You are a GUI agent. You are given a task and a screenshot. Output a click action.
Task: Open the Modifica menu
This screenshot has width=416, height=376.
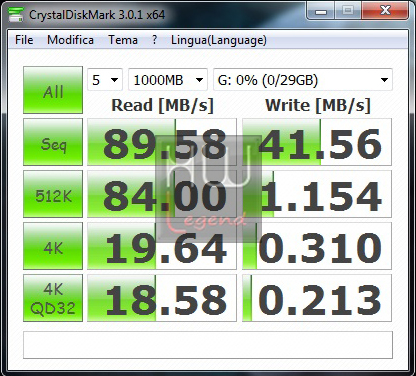(x=70, y=40)
